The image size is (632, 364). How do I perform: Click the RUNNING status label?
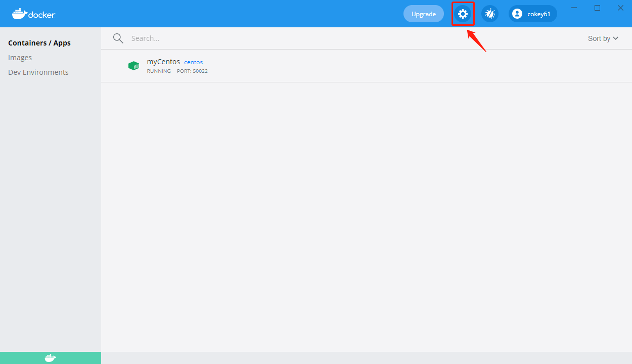coord(159,71)
